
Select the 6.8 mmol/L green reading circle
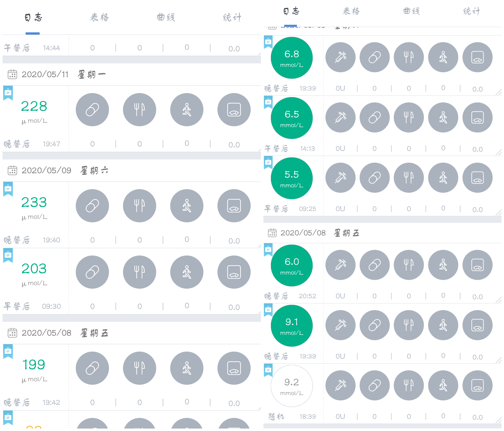pos(292,58)
